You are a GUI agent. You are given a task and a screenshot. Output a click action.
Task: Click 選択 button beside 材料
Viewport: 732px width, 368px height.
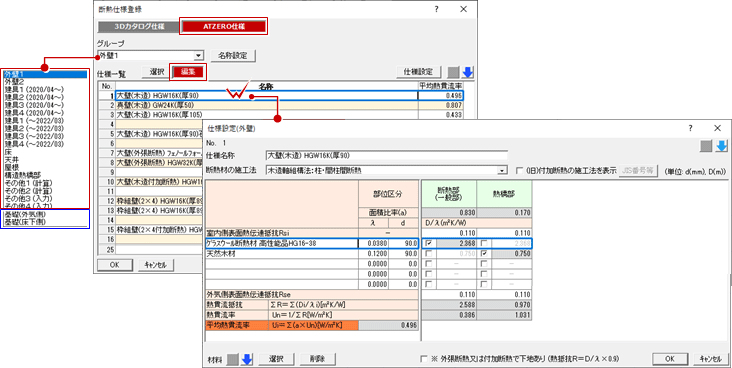pos(276,359)
